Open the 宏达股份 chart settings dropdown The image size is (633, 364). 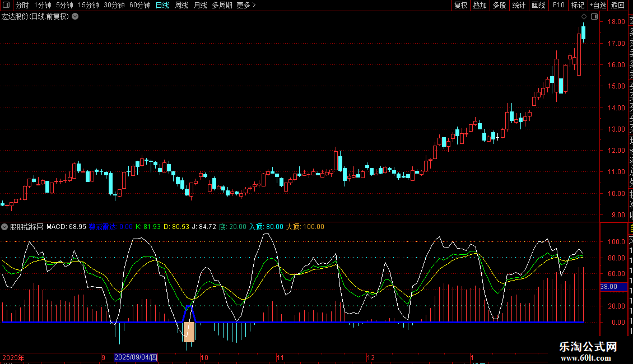click(75, 16)
